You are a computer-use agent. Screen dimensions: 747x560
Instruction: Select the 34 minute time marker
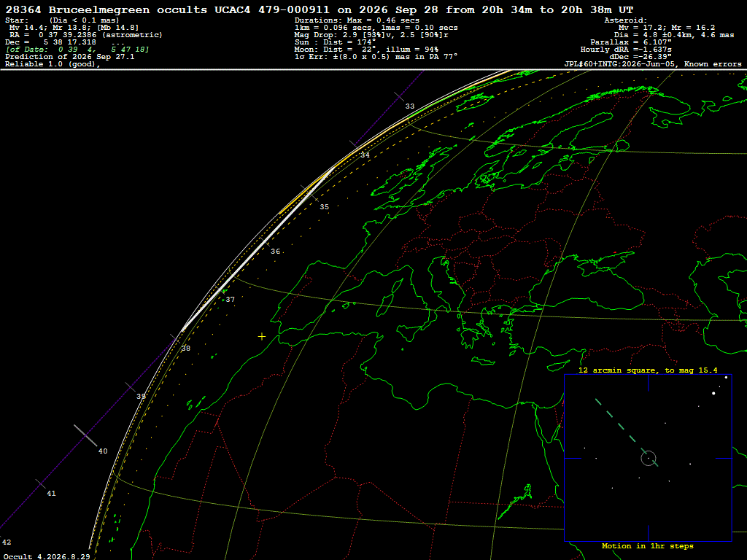365,155
